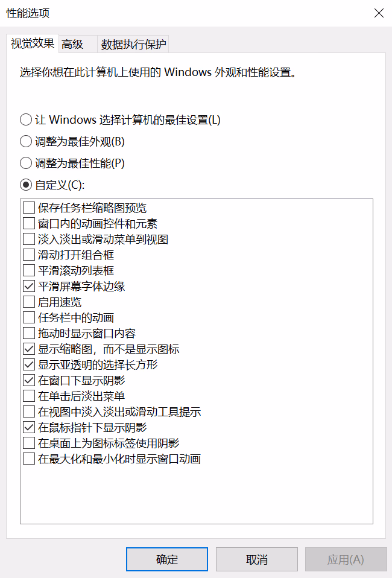Turn on 滑动打开组合框 checkbox
This screenshot has height=578, width=392.
(x=29, y=255)
